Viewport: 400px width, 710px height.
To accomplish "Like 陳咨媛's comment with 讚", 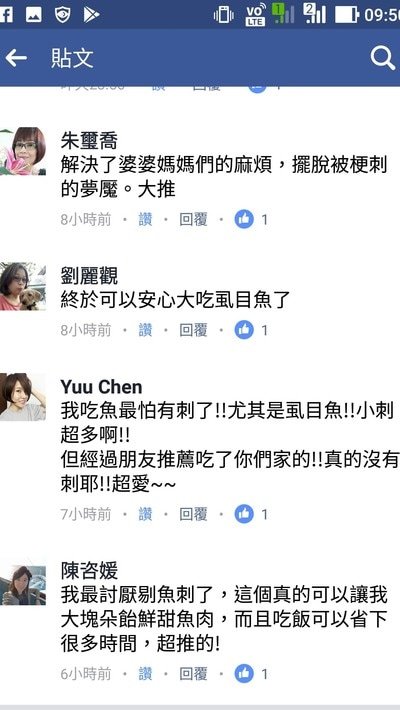I will pos(145,674).
